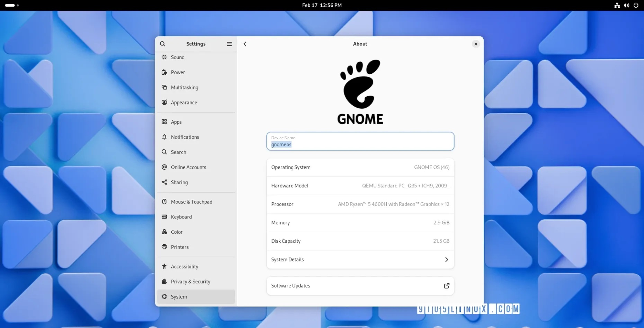Select Accessibility label in sidebar

pos(185,267)
